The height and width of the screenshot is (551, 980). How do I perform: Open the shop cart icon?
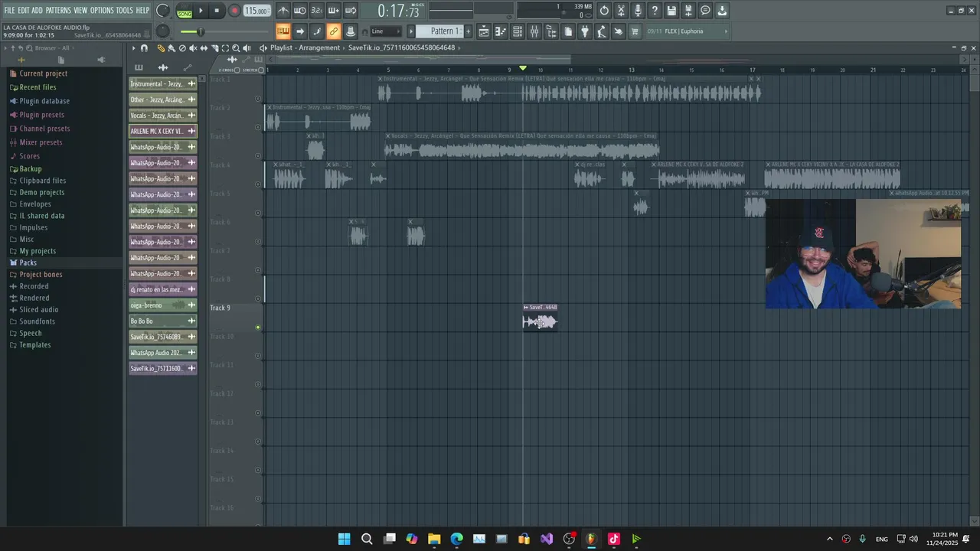tap(635, 31)
